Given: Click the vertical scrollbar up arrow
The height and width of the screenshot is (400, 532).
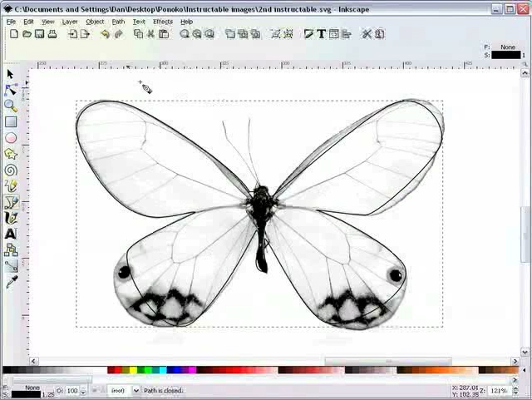Looking at the screenshot, I should [525, 73].
